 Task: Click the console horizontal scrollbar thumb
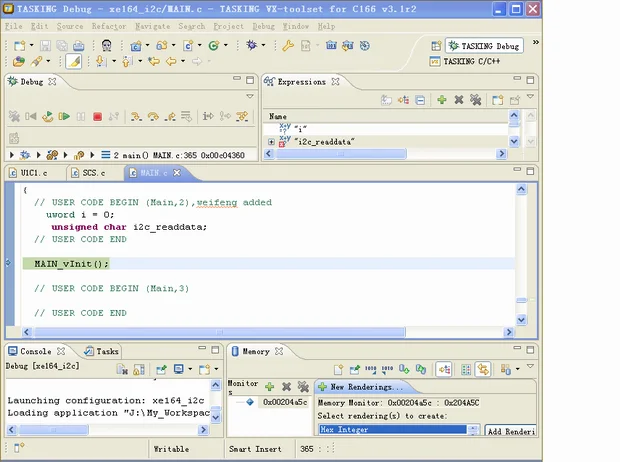tap(53, 430)
